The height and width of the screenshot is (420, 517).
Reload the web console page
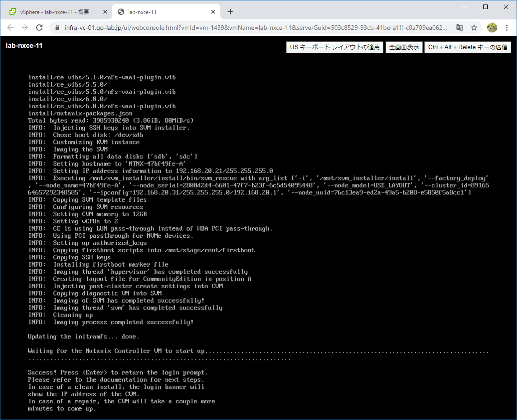point(39,28)
